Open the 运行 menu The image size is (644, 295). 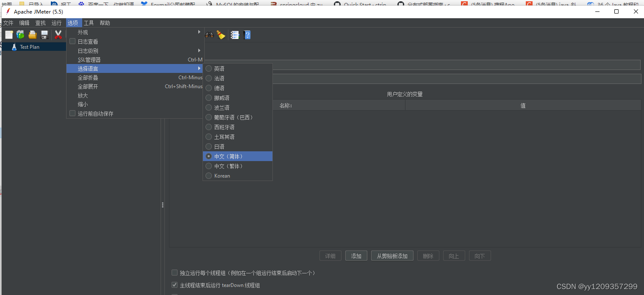click(x=56, y=22)
